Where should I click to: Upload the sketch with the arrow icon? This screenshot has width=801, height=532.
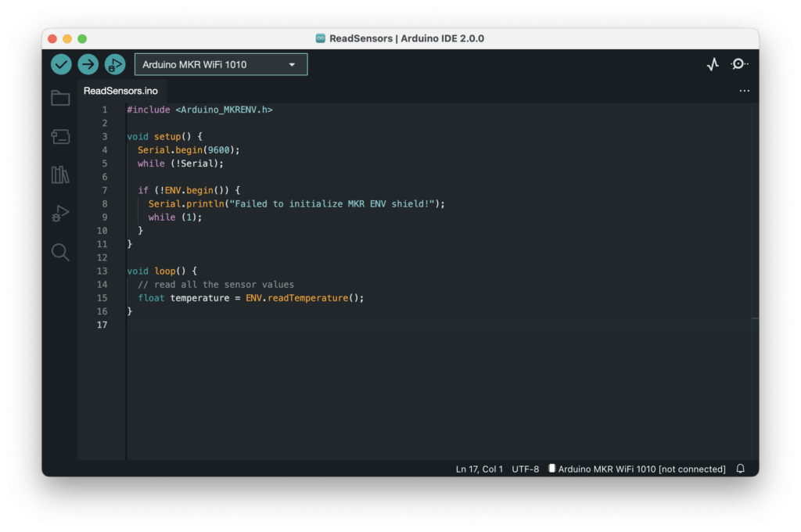tap(88, 64)
